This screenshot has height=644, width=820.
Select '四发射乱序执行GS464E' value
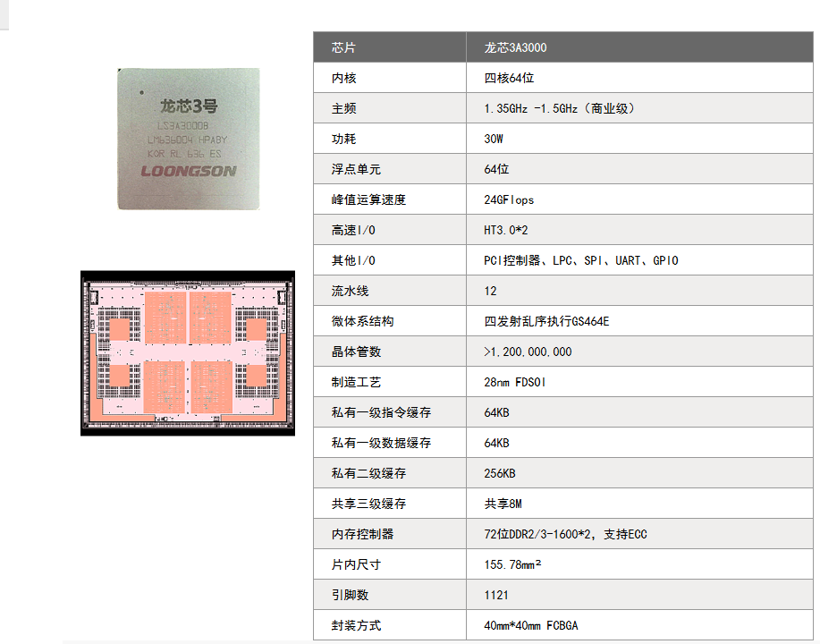pos(546,321)
